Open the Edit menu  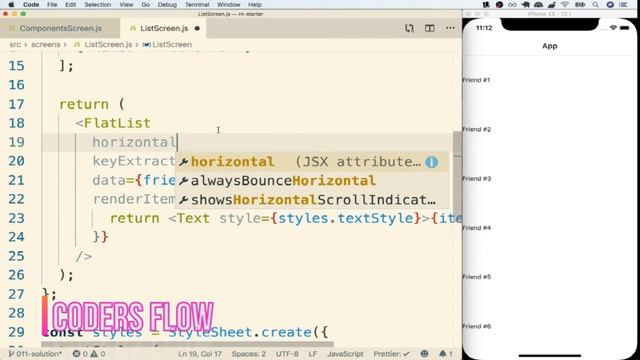point(71,4)
